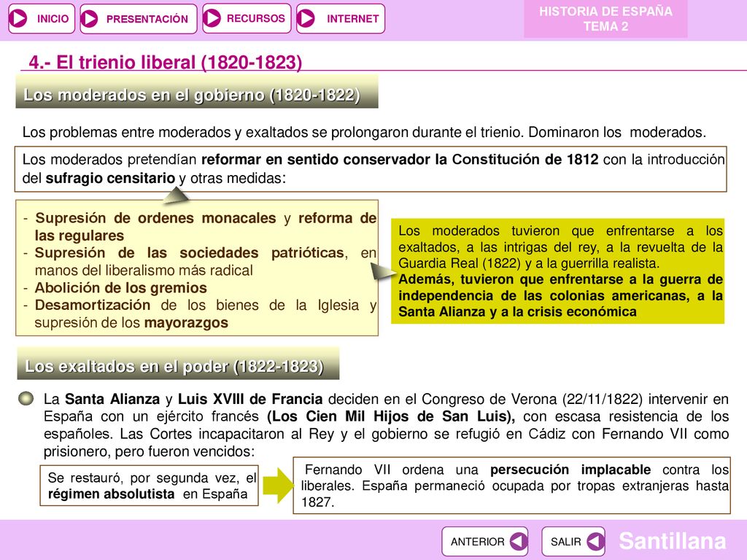Image resolution: width=747 pixels, height=560 pixels.
Task: Click the text 'persecución implacable'
Action: (570, 470)
